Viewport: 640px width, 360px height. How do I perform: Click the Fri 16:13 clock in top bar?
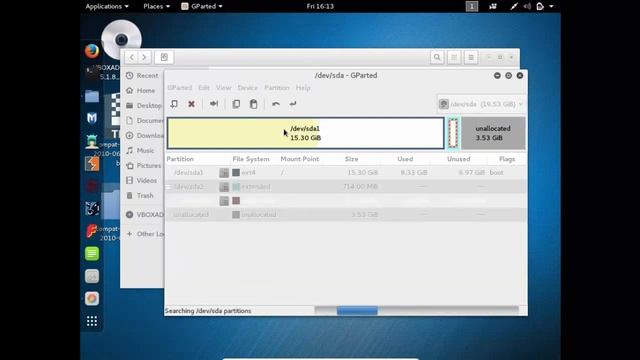tap(320, 6)
